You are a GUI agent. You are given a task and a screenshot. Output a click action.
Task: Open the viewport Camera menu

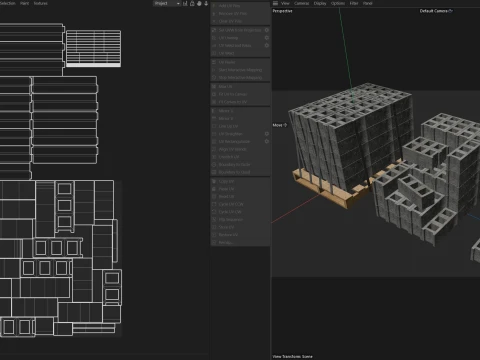tap(302, 3)
